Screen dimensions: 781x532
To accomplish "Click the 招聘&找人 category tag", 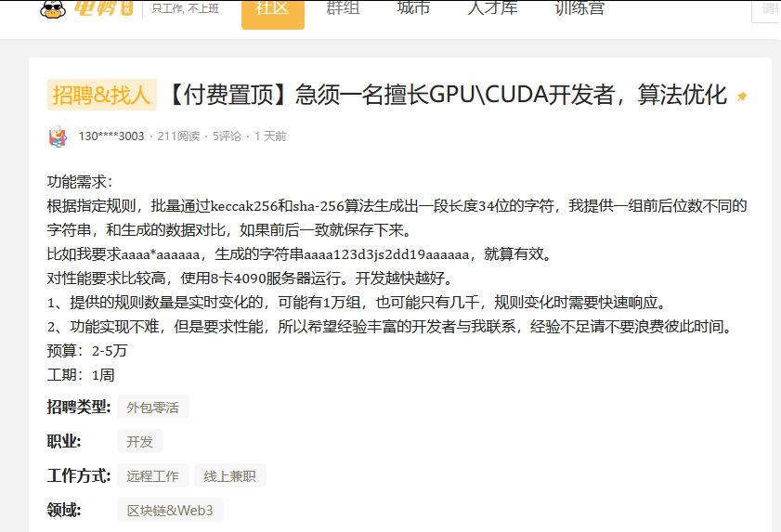I will click(x=101, y=95).
